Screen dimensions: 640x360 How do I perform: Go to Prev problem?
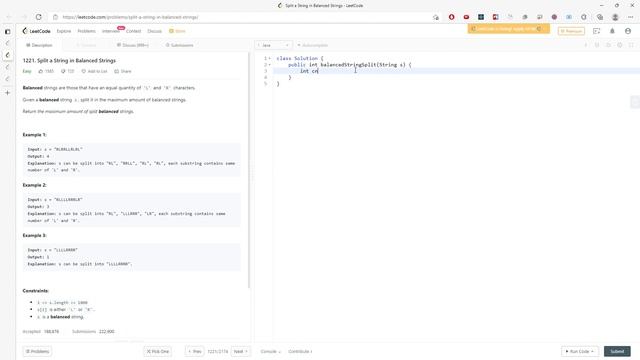(195, 351)
